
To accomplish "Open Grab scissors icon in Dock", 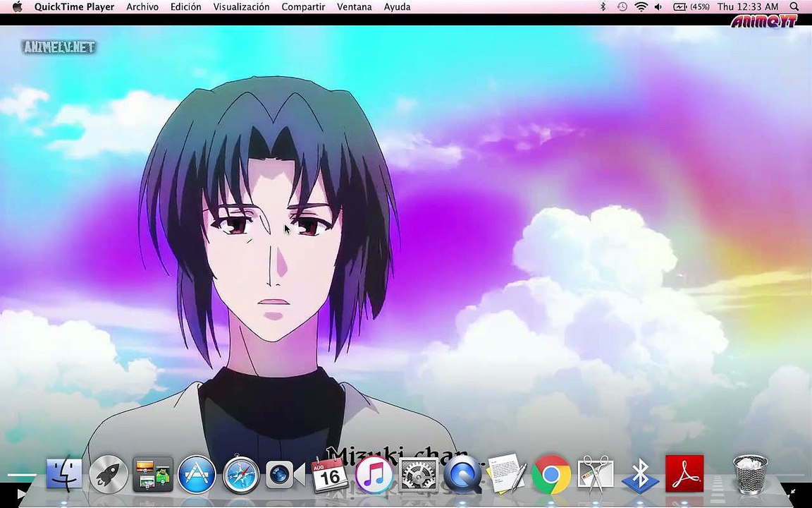I will pos(596,474).
